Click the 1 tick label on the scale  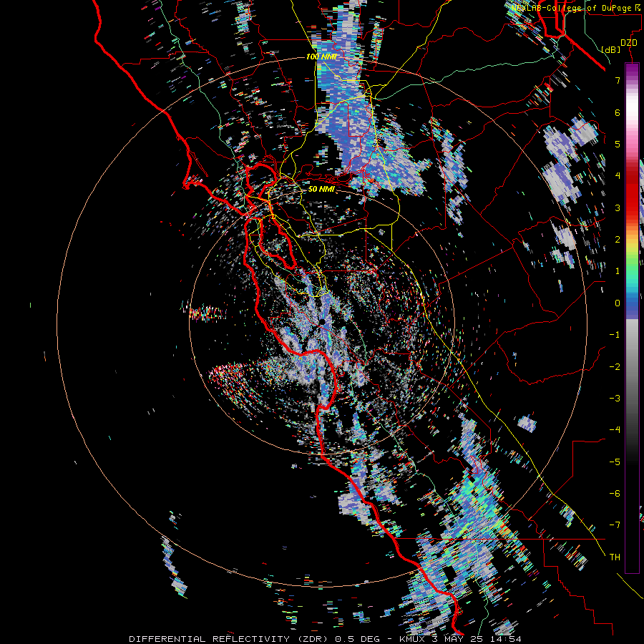click(618, 271)
